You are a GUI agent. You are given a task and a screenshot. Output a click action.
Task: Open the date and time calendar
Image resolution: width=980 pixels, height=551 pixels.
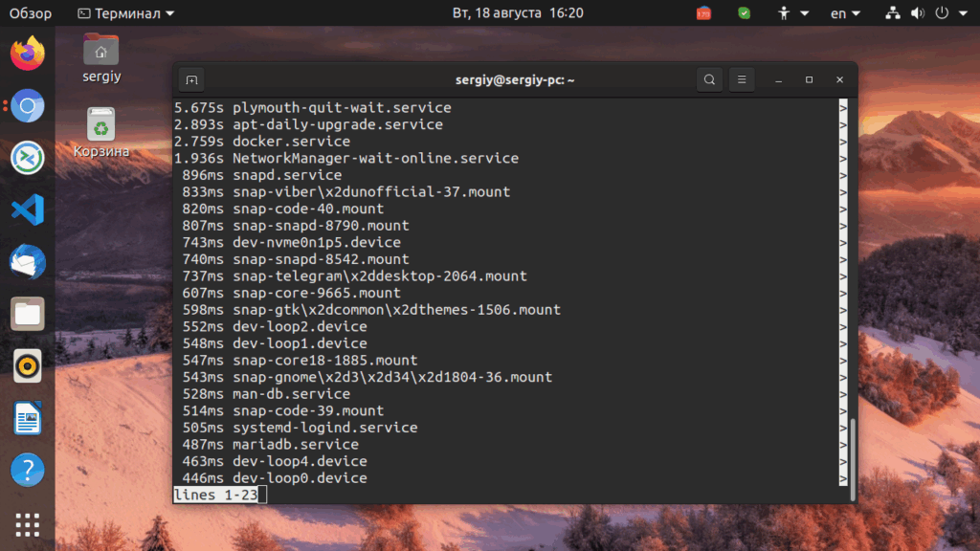coord(518,13)
